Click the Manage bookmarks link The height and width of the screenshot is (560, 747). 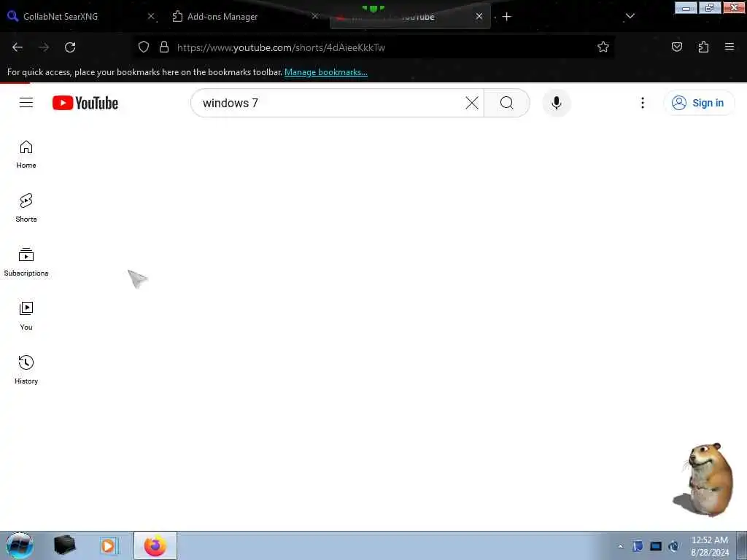(326, 72)
